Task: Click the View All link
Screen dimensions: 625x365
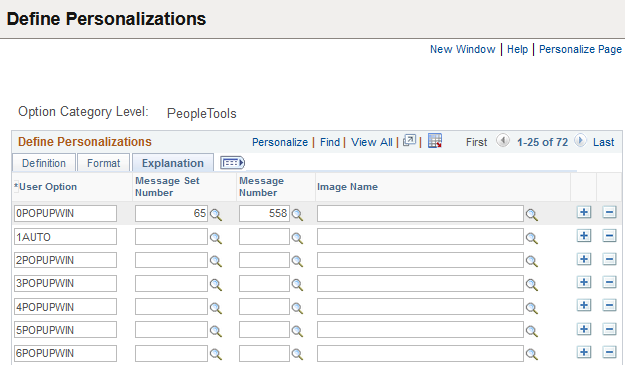Action: click(x=371, y=142)
